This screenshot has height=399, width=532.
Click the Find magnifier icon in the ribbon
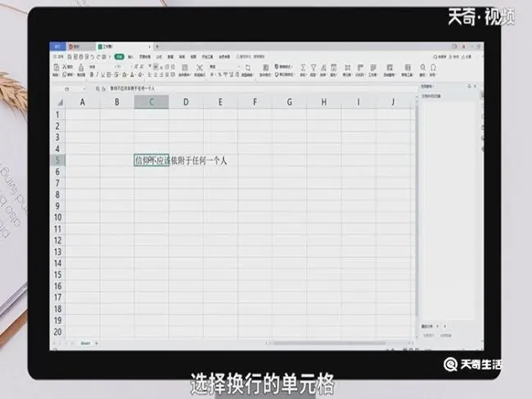pyautogui.click(x=422, y=68)
